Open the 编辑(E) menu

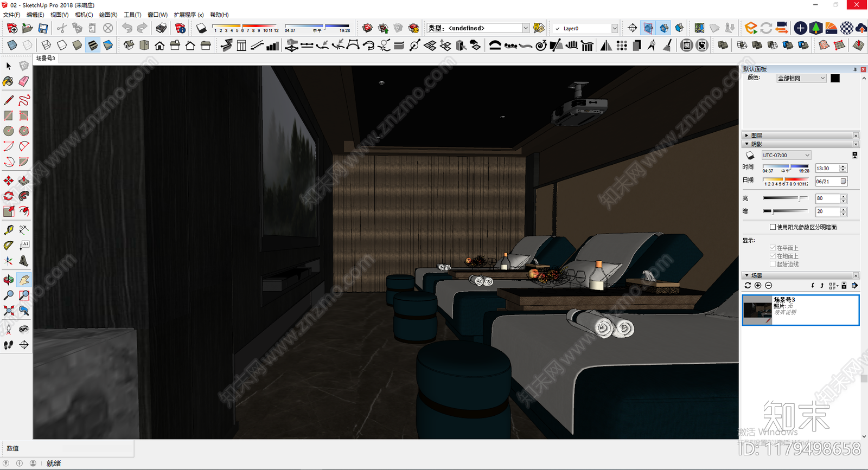click(x=35, y=15)
